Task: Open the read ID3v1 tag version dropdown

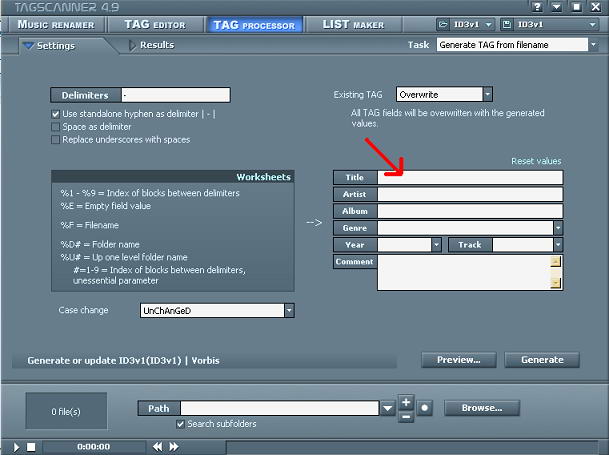Action: [488, 24]
